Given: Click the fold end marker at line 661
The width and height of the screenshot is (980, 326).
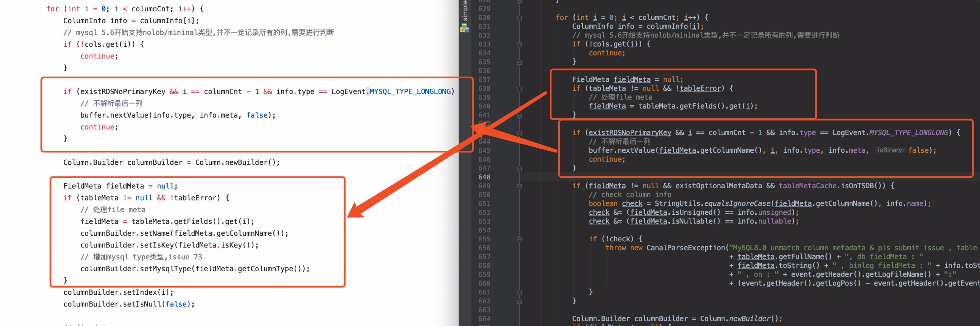Looking at the screenshot, I should 519,292.
